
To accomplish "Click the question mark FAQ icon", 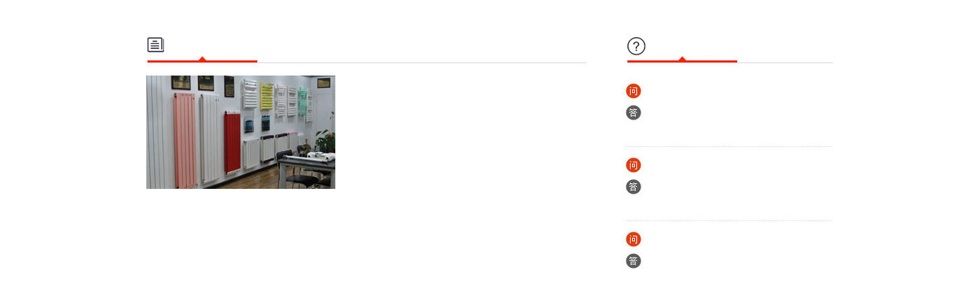I will click(x=636, y=46).
